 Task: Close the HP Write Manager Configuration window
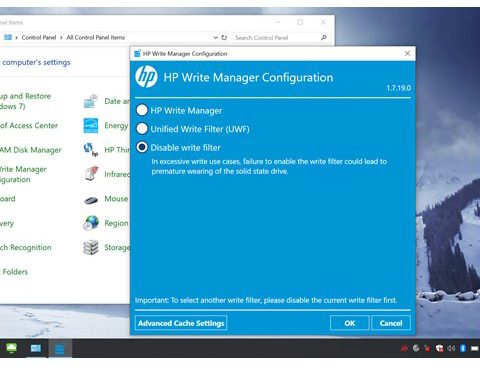click(x=407, y=53)
